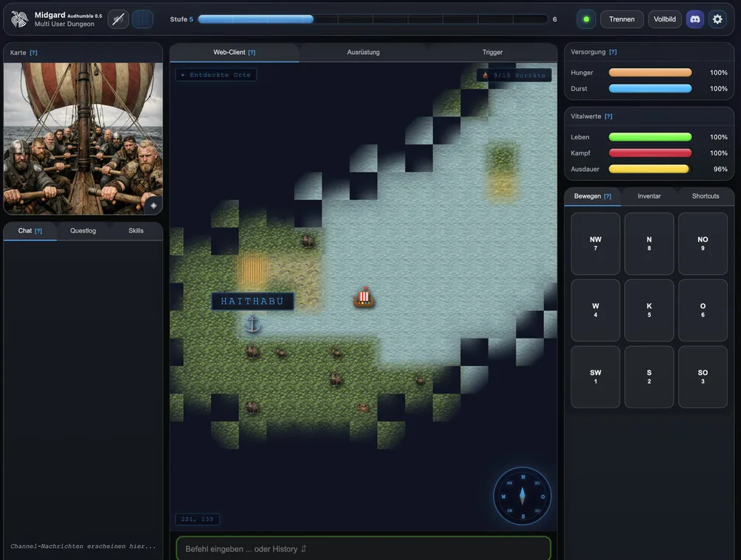This screenshot has height=560, width=741.
Task: Click the compass rose on the map
Action: pos(522,496)
